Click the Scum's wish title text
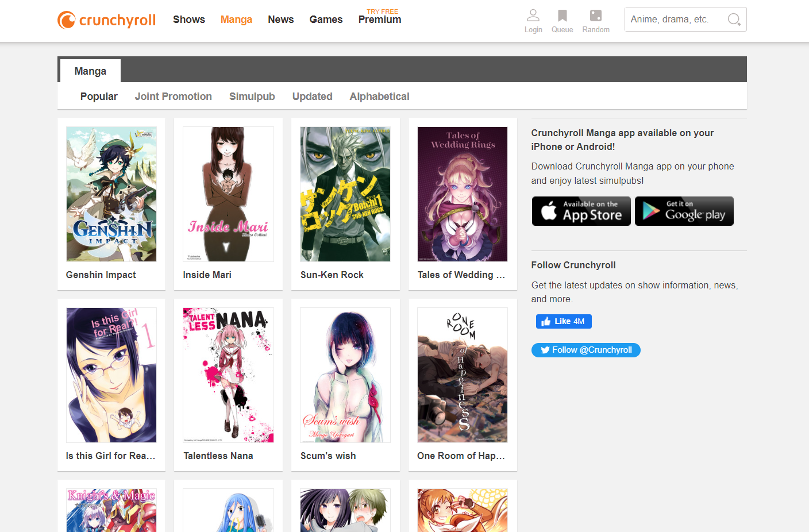This screenshot has width=809, height=532. pos(328,456)
